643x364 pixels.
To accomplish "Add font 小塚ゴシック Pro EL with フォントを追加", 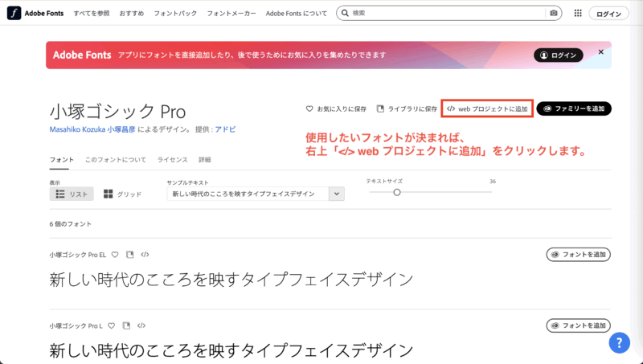I will (578, 255).
